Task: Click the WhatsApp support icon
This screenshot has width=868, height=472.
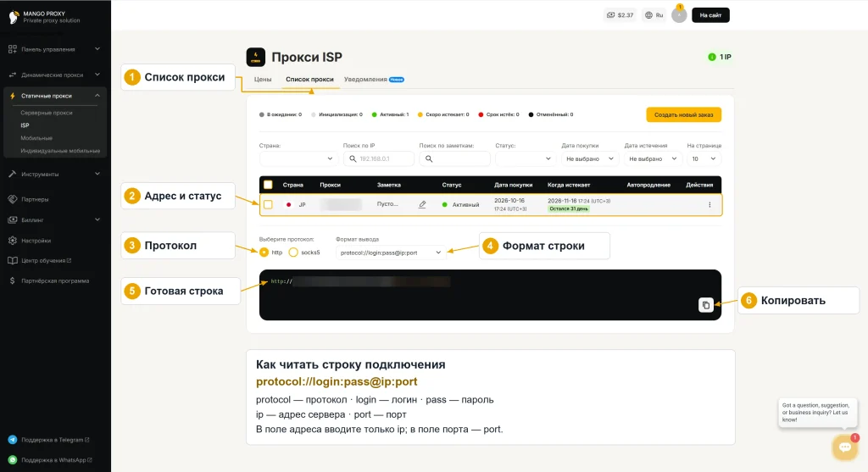Action: coord(12,460)
